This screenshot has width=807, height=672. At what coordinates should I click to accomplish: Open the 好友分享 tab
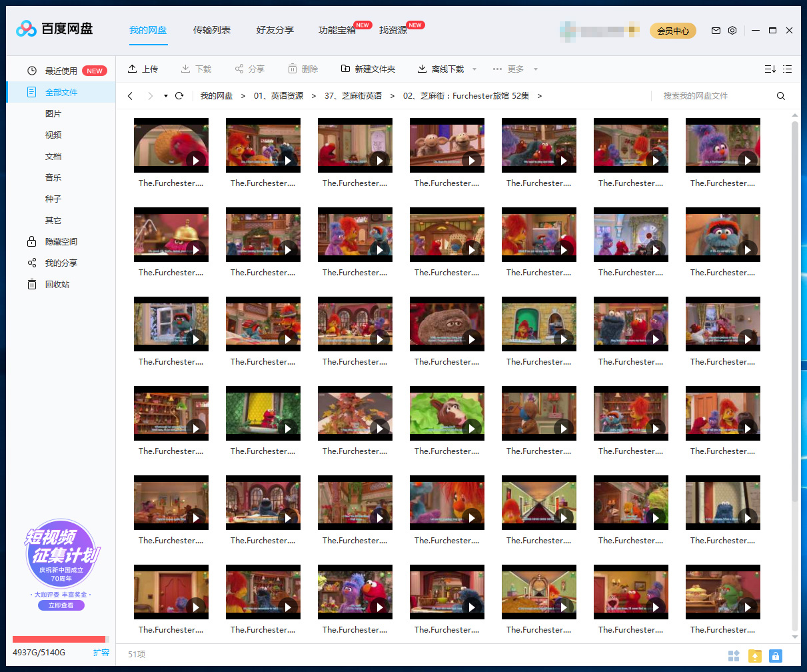point(275,30)
